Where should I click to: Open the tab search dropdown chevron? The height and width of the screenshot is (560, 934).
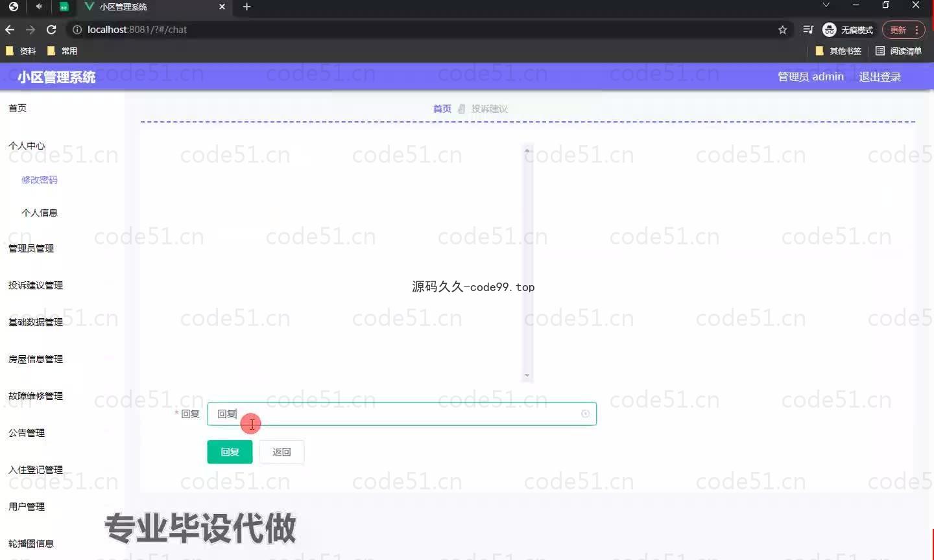(826, 5)
